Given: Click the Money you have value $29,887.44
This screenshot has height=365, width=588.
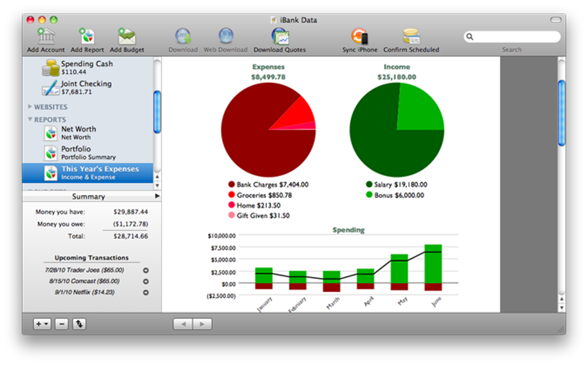Looking at the screenshot, I should (130, 212).
